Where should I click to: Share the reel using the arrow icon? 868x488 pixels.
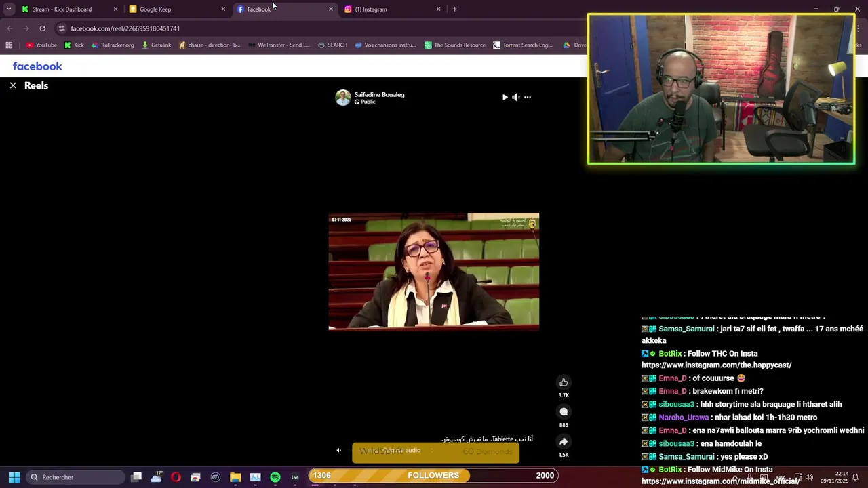[564, 442]
